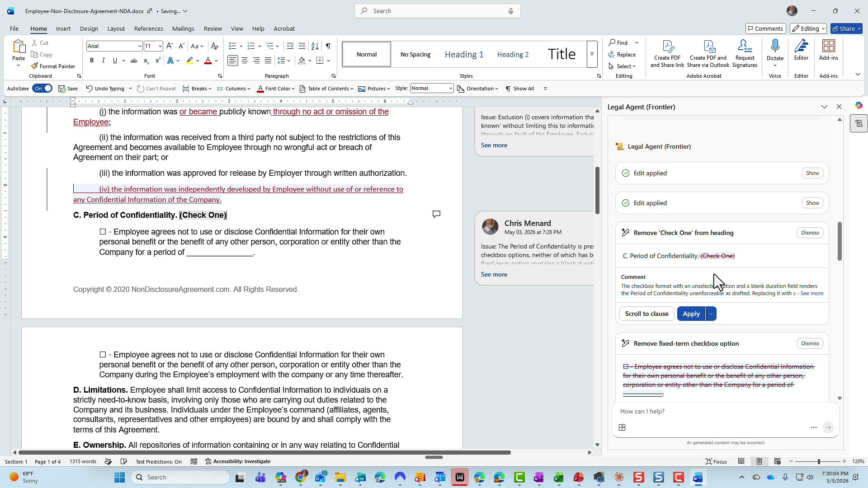Apply Underline formatting
The height and width of the screenshot is (488, 868).
(x=115, y=61)
